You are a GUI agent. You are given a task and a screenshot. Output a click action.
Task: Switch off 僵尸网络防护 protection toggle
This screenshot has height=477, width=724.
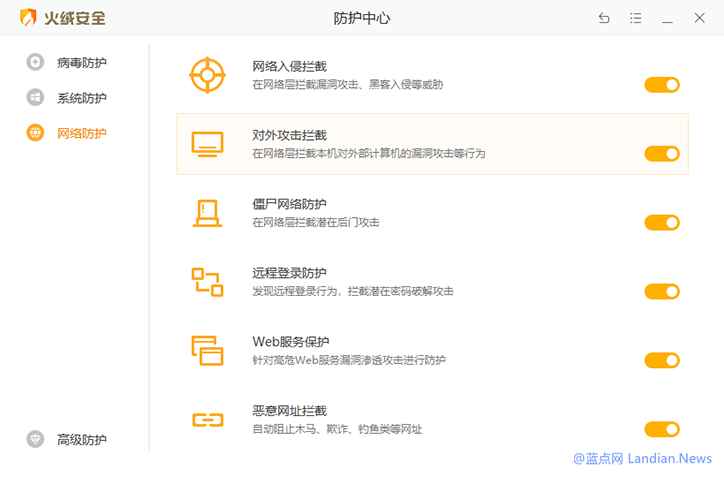(661, 222)
